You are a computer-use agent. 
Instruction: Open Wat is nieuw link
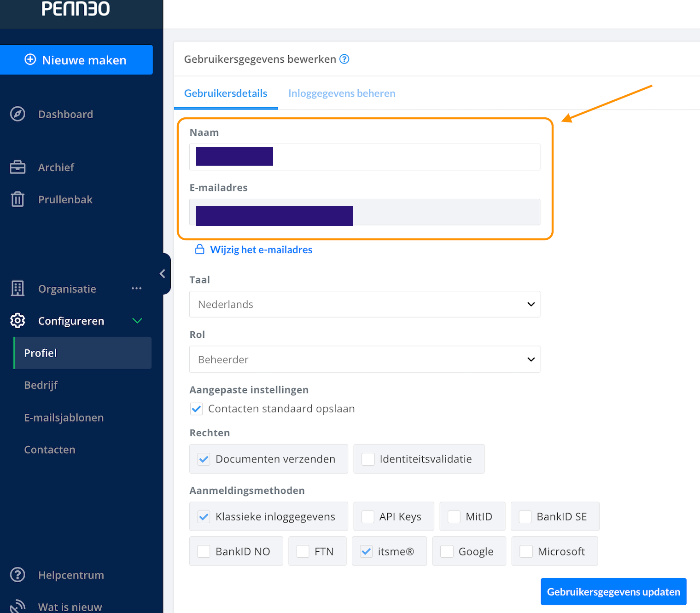coord(70,607)
